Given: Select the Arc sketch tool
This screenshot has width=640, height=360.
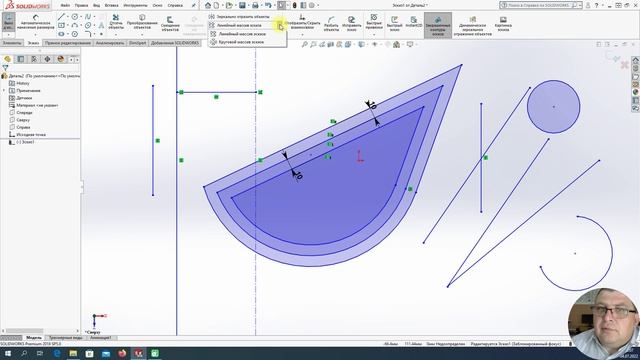Looking at the screenshot, I should pyautogui.click(x=75, y=25).
